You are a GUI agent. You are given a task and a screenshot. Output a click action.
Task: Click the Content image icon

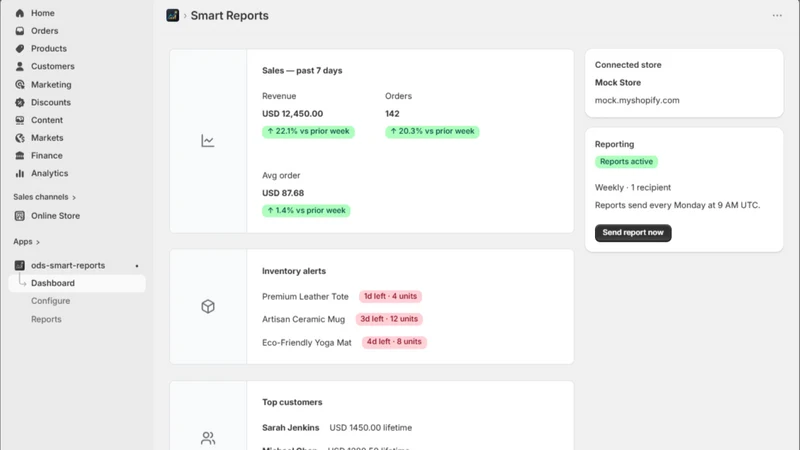tap(19, 120)
